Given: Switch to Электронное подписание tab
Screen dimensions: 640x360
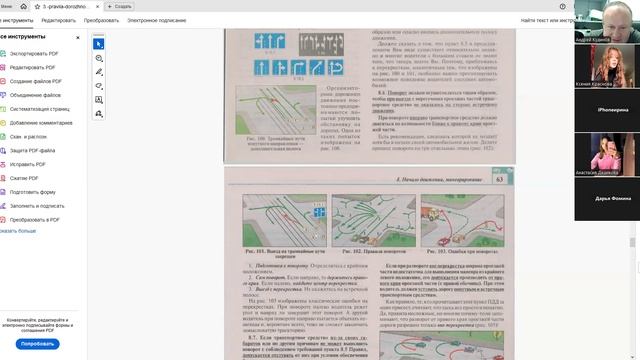Looking at the screenshot, I should coord(157,20).
